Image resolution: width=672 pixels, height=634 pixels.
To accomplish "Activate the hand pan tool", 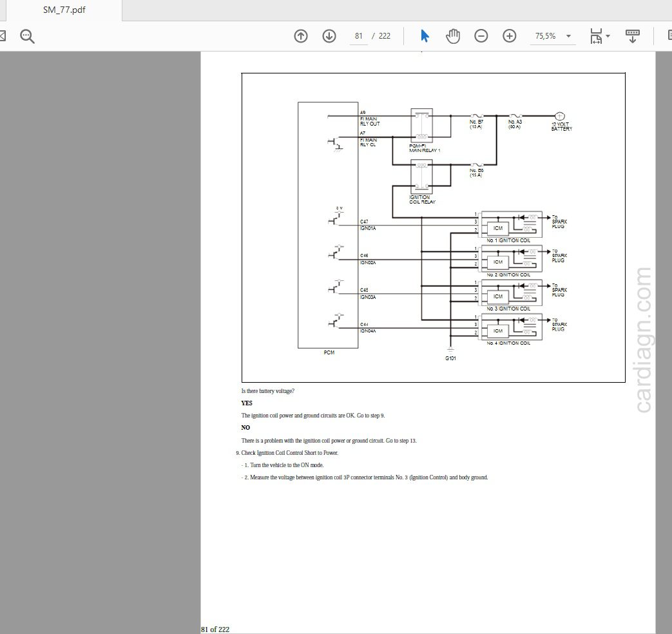I will [453, 36].
